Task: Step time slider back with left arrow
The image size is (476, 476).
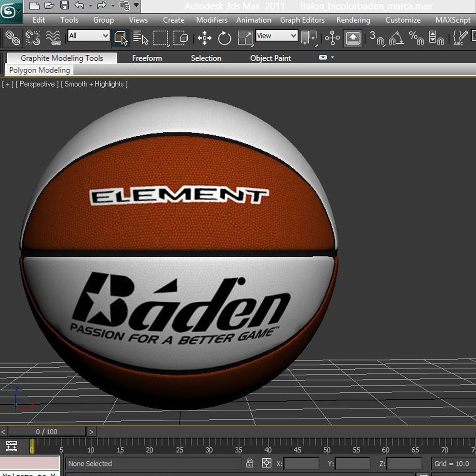Action: point(4,432)
